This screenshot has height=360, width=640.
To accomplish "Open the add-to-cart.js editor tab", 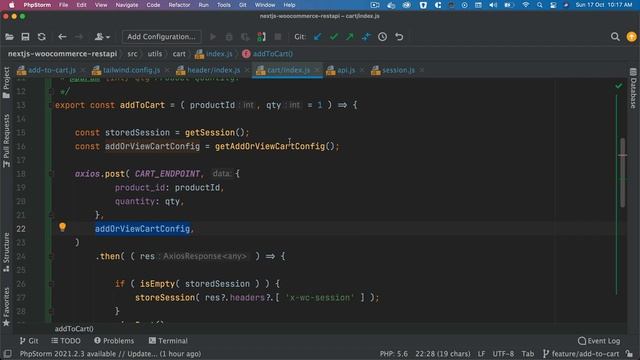I will [x=51, y=70].
